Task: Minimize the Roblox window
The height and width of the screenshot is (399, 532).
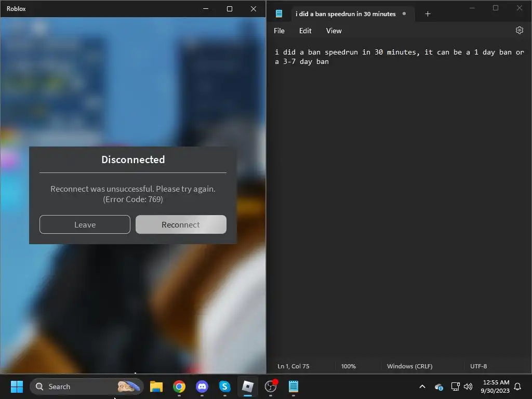Action: (206, 9)
